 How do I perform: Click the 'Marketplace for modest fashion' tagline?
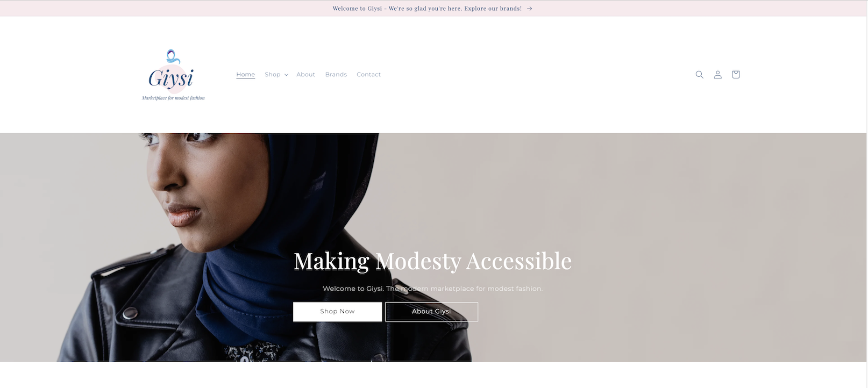pyautogui.click(x=173, y=98)
